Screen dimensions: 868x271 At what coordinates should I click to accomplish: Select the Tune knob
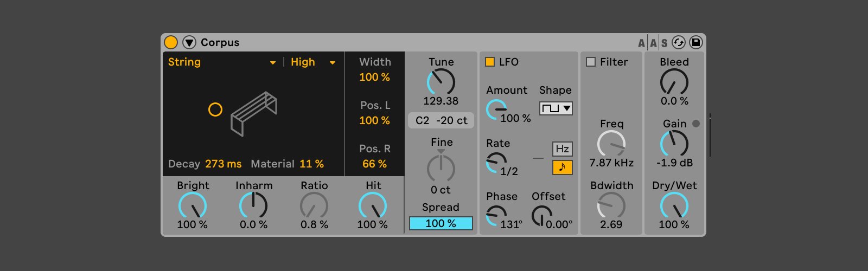coord(441,83)
